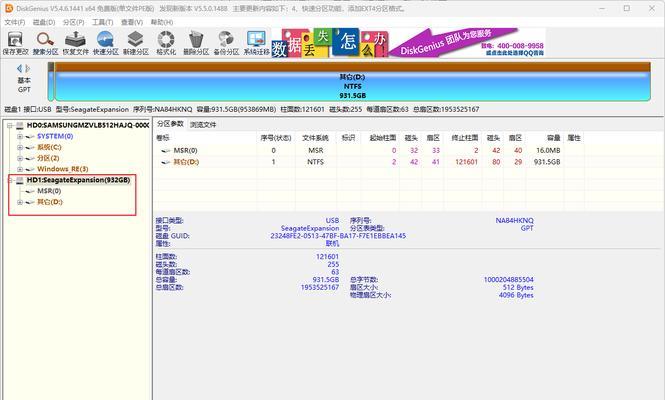Image resolution: width=665 pixels, height=400 pixels.
Task: Select HD0:SAMSUNGMZVLB512HAJQ in the disk tree
Action: tap(87, 125)
